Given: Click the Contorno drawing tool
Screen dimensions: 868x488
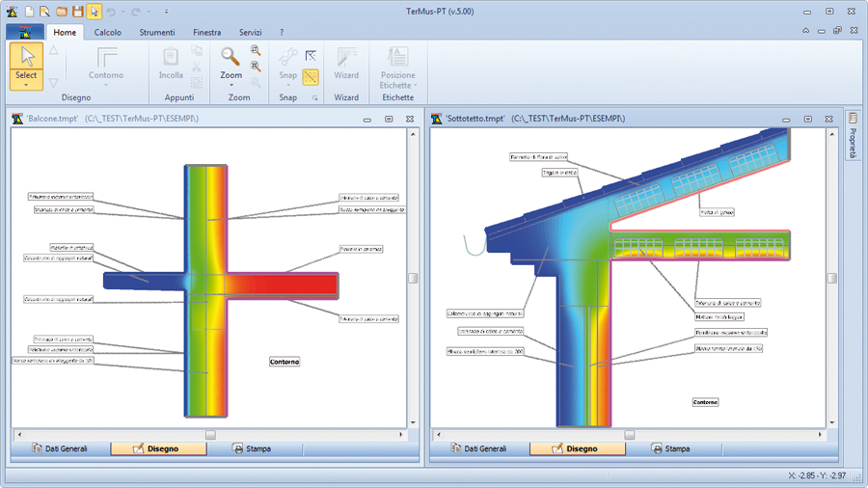Looking at the screenshot, I should [x=106, y=58].
